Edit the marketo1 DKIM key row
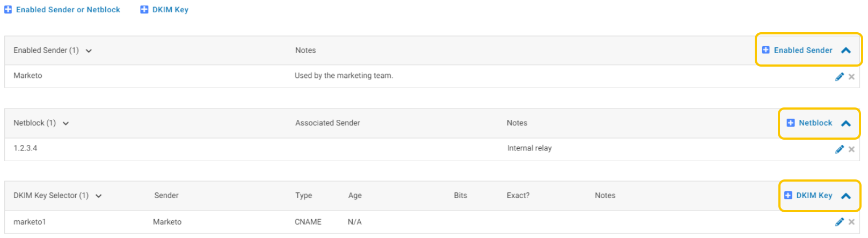The width and height of the screenshot is (868, 238). pos(840,222)
